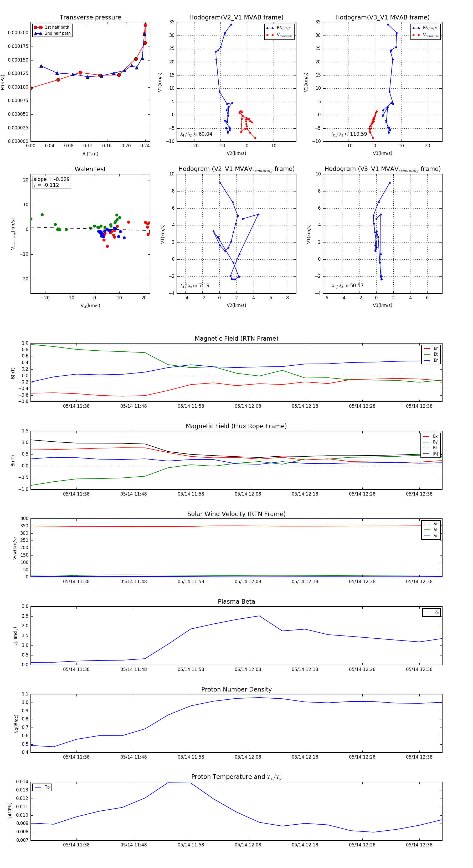Select the B/√μ0ρ legend entry in V2_V1 MVAB hodogram

coord(279,28)
